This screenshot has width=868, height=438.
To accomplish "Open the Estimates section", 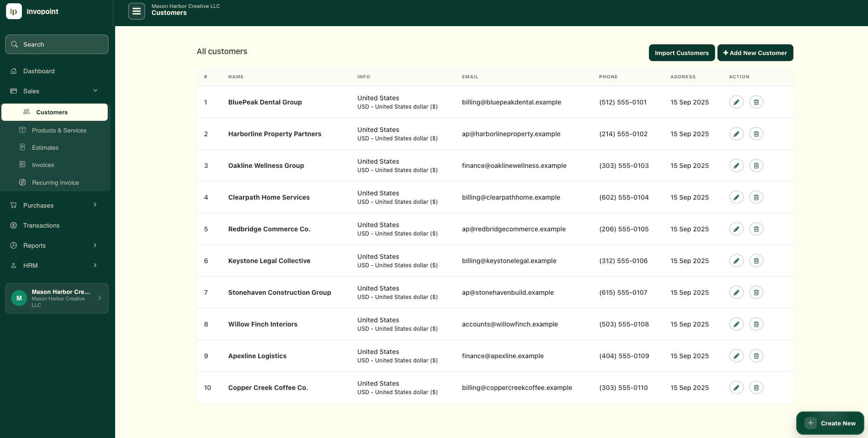I will (45, 147).
